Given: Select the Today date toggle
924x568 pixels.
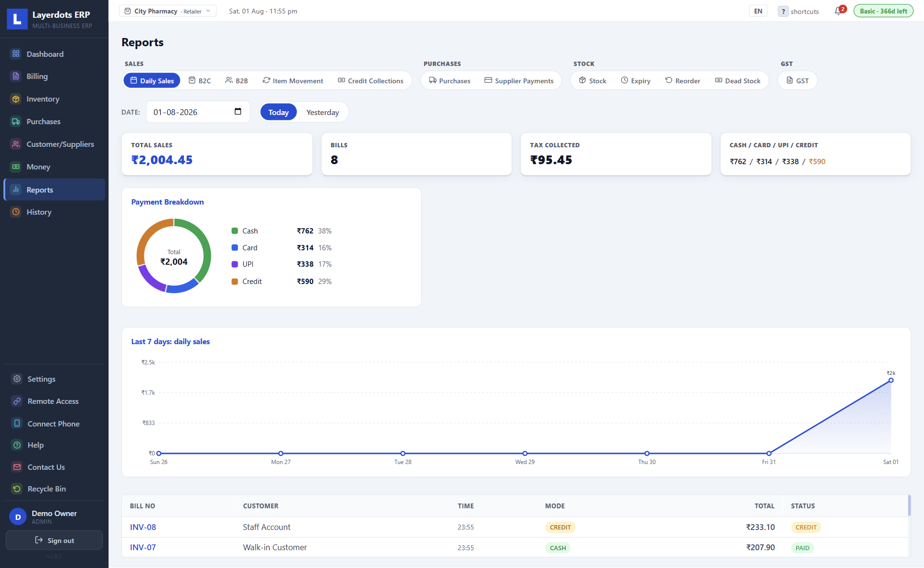Looking at the screenshot, I should tap(279, 112).
